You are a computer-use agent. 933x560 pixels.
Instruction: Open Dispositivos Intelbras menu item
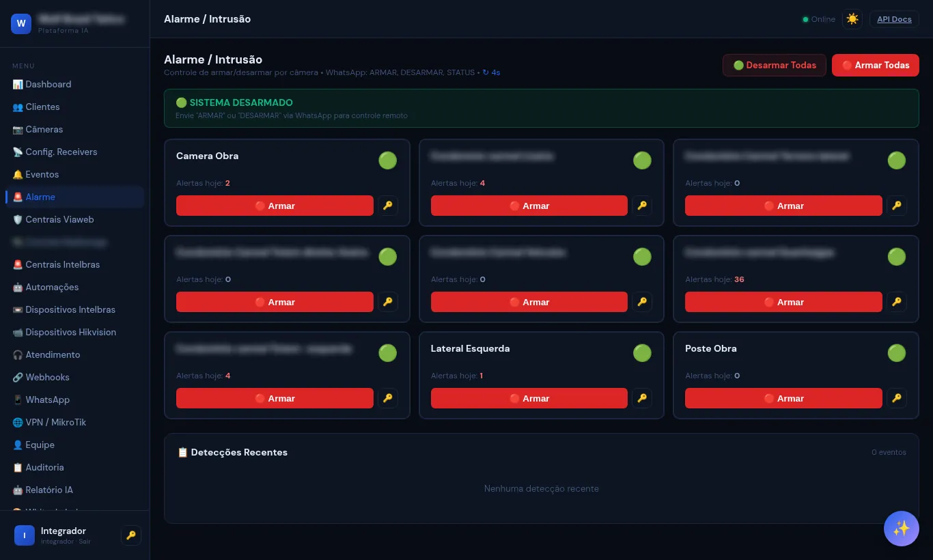[x=74, y=309]
